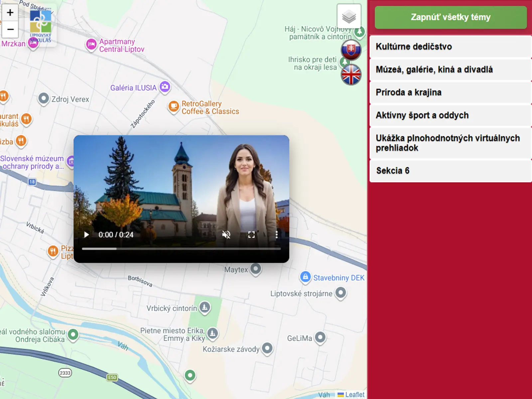Click the Galéria ILUSIA map marker
This screenshot has height=399, width=532.
pyautogui.click(x=165, y=87)
